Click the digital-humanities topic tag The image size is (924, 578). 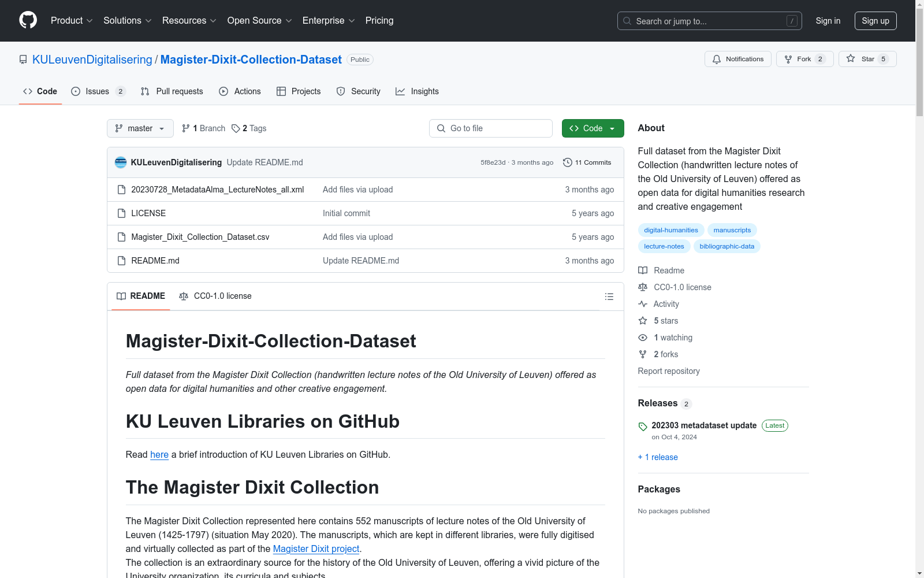671,230
